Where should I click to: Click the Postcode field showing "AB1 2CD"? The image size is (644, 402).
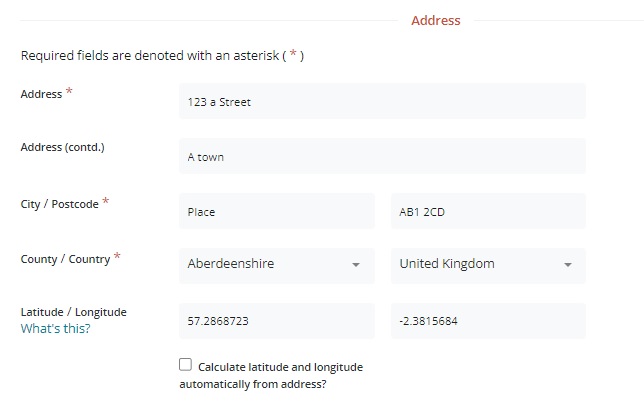(488, 212)
